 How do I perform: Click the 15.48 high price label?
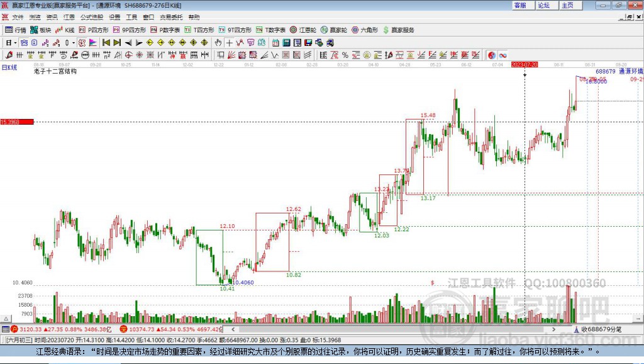click(428, 115)
